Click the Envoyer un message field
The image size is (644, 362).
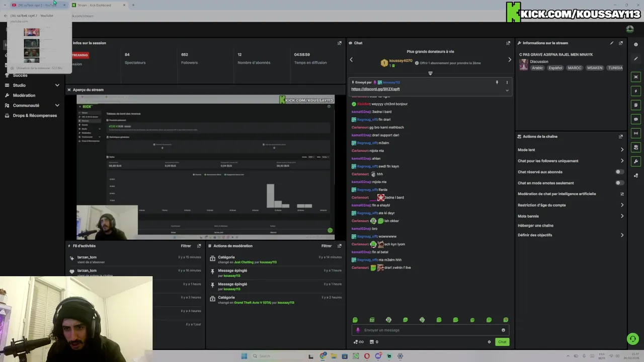coord(430,330)
